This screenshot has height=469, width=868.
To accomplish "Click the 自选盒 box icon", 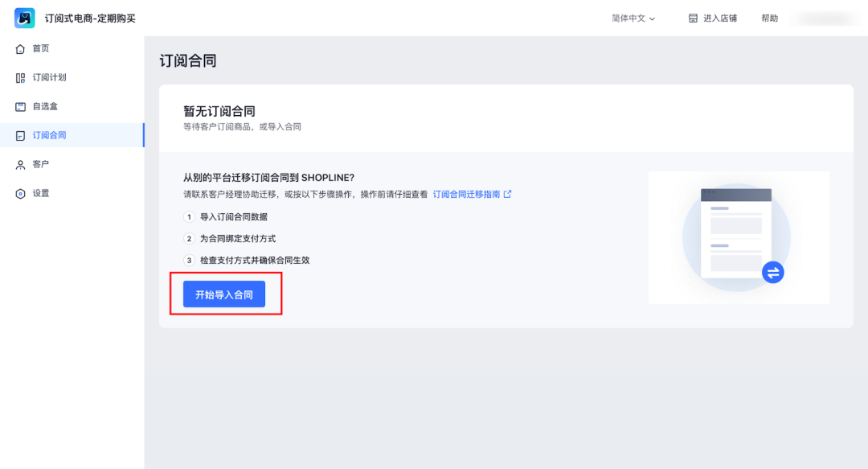I will point(21,107).
